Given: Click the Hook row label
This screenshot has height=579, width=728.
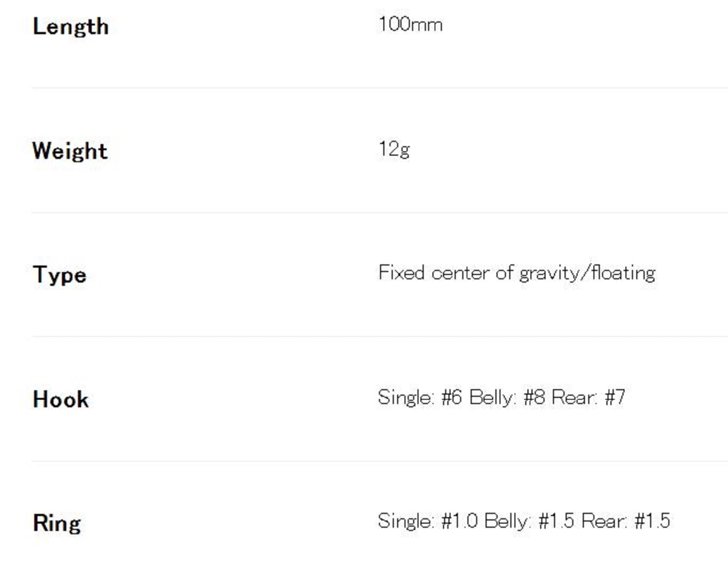Looking at the screenshot, I should pyautogui.click(x=61, y=399).
